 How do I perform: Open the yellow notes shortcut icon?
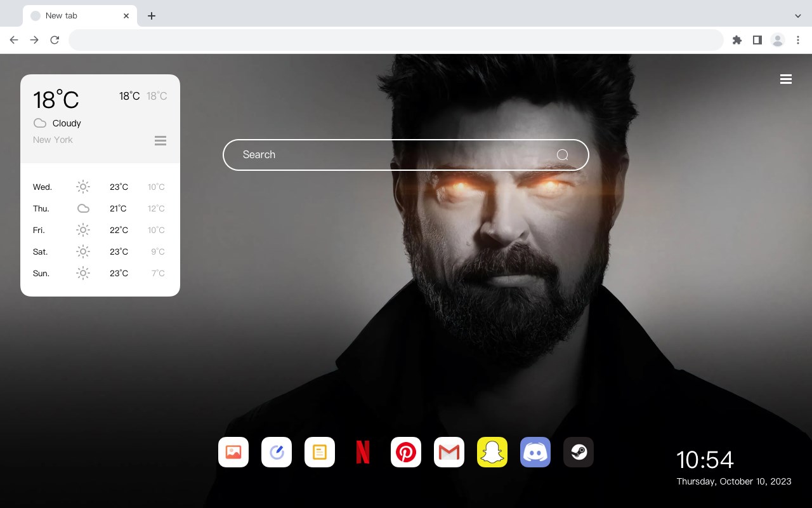pos(320,452)
